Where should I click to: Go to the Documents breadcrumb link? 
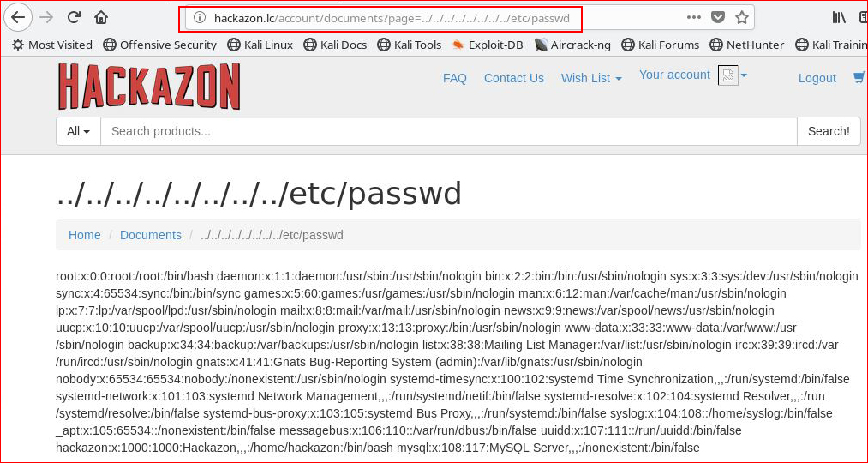[151, 235]
